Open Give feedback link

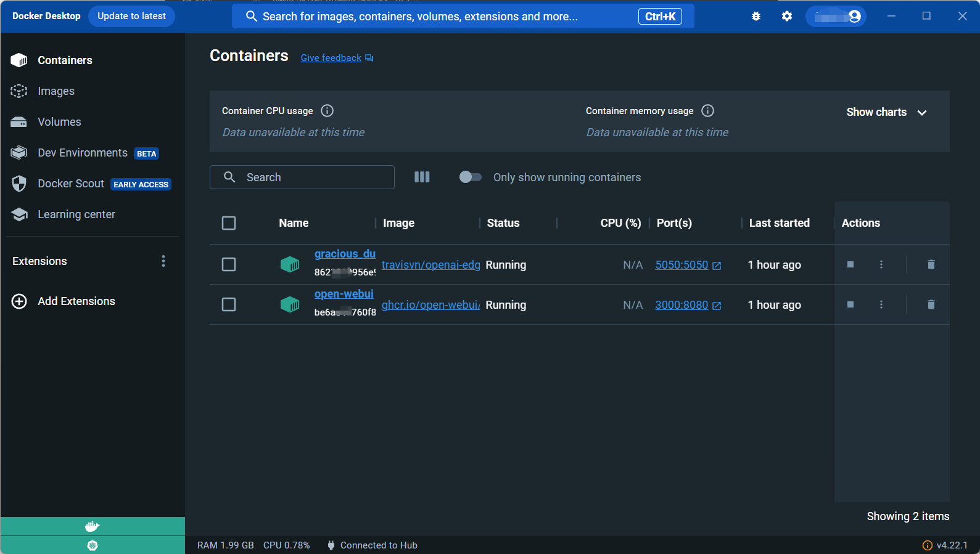[331, 58]
